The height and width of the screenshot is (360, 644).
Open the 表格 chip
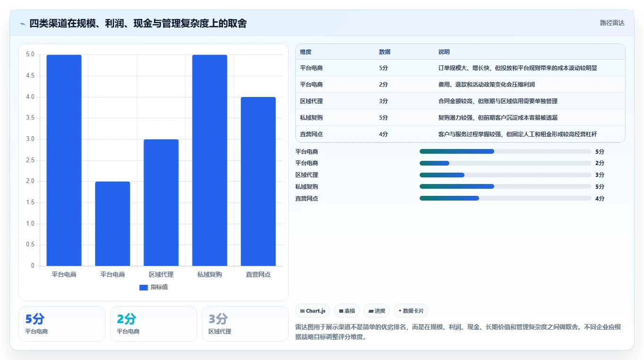[x=347, y=311]
